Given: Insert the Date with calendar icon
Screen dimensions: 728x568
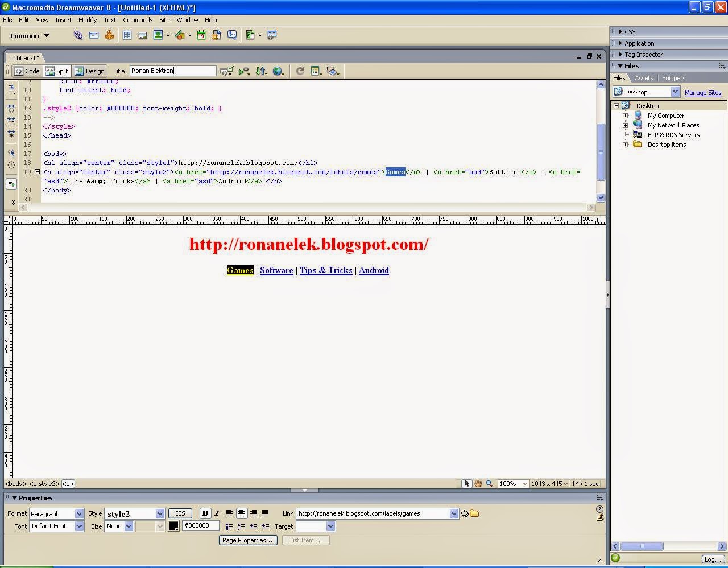Looking at the screenshot, I should [x=201, y=35].
